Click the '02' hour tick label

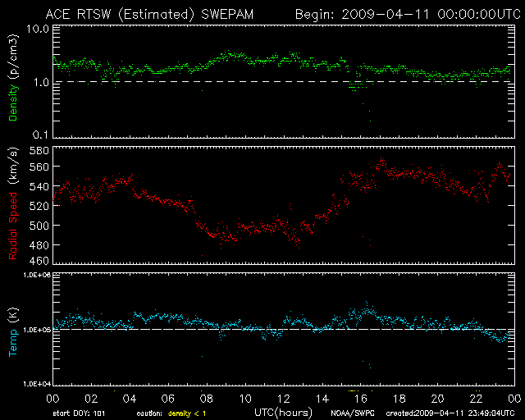pos(91,399)
